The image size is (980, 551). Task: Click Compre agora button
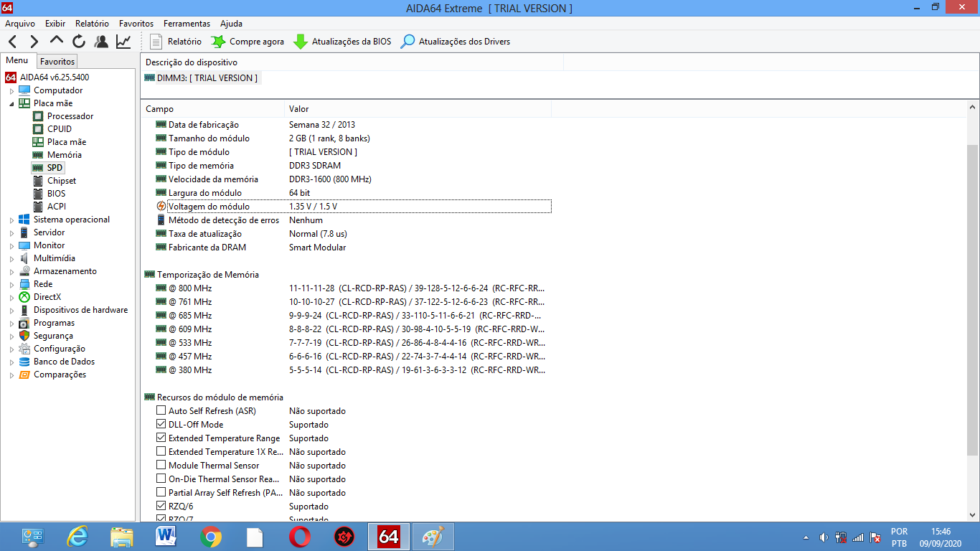(248, 42)
